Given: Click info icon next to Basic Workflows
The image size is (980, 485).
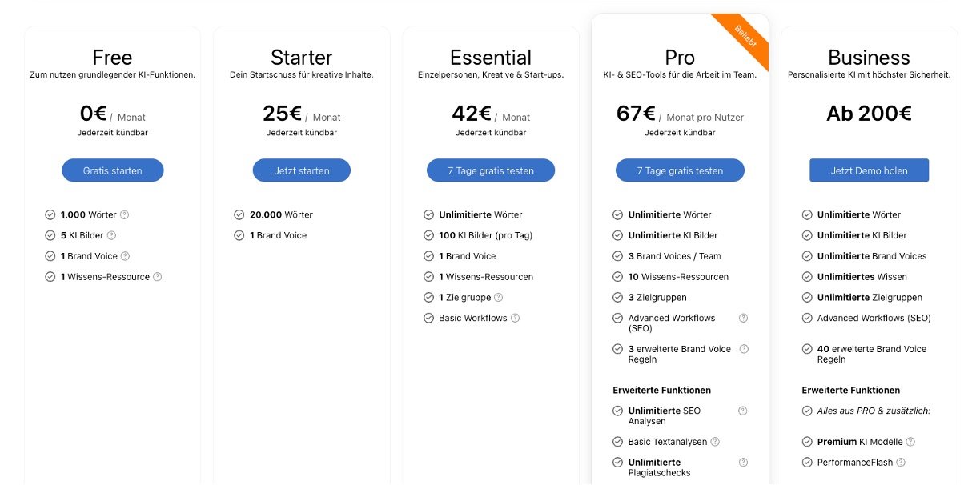Looking at the screenshot, I should (x=515, y=318).
